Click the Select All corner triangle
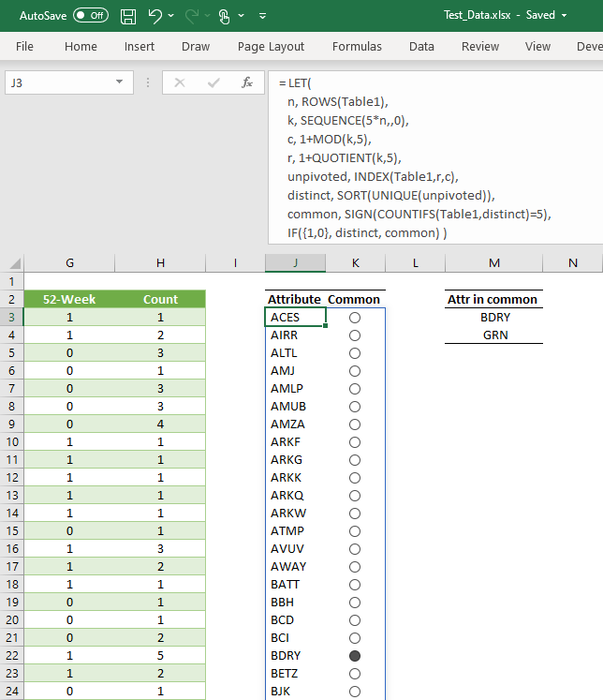Image resolution: width=603 pixels, height=700 pixels. [15, 263]
